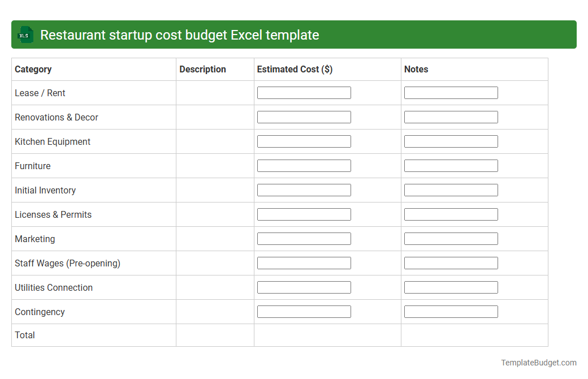The width and height of the screenshot is (588, 379).
Task: Click the Estimated Cost field for Lease / Rent
Action: point(304,92)
